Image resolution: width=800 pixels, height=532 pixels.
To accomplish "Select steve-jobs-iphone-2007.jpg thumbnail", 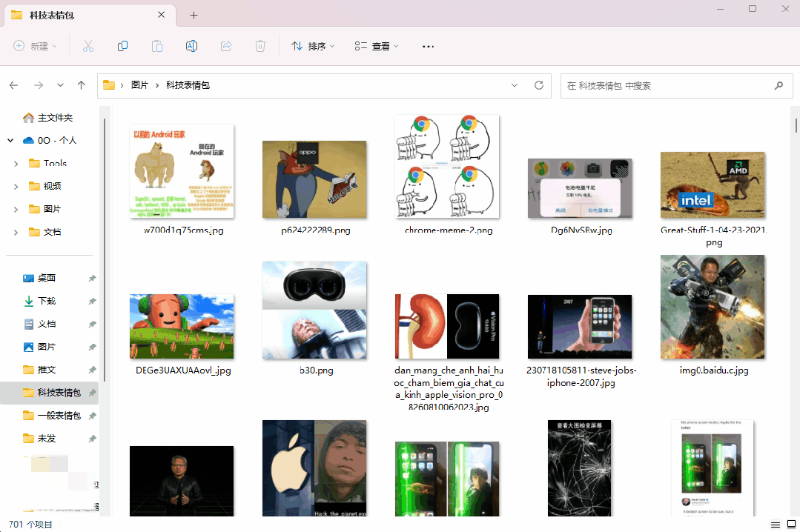I will pyautogui.click(x=580, y=327).
